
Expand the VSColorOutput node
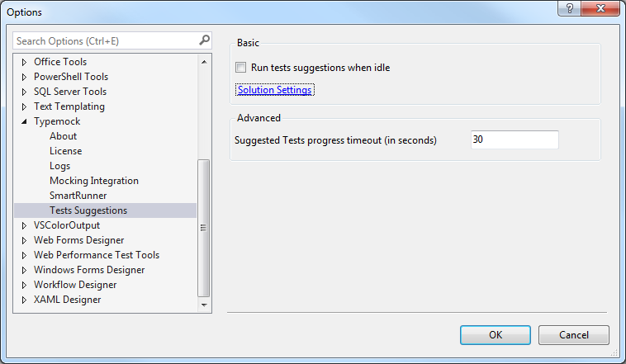point(24,225)
